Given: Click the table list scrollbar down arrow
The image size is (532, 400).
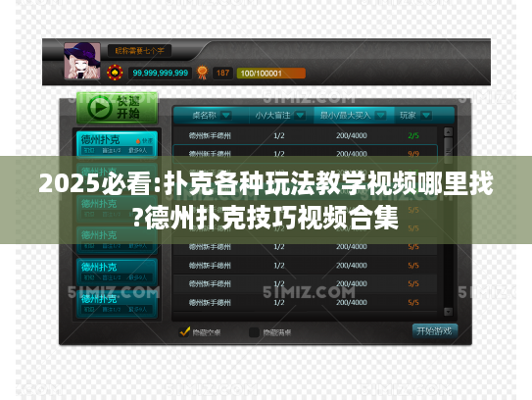Looking at the screenshot, I should [448, 312].
